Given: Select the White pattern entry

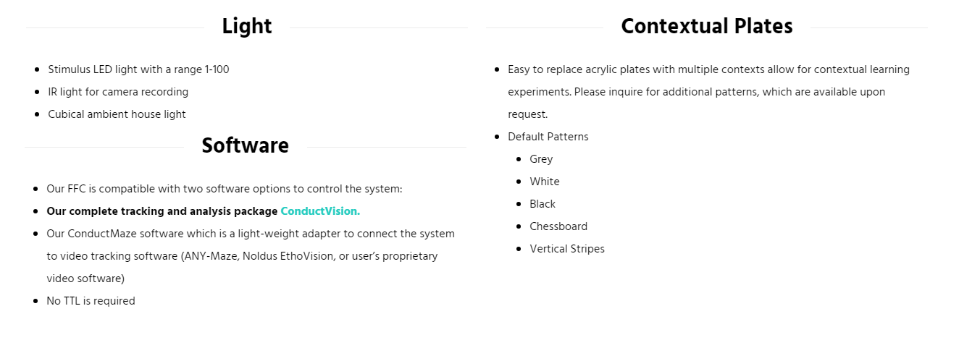Looking at the screenshot, I should coord(545,182).
